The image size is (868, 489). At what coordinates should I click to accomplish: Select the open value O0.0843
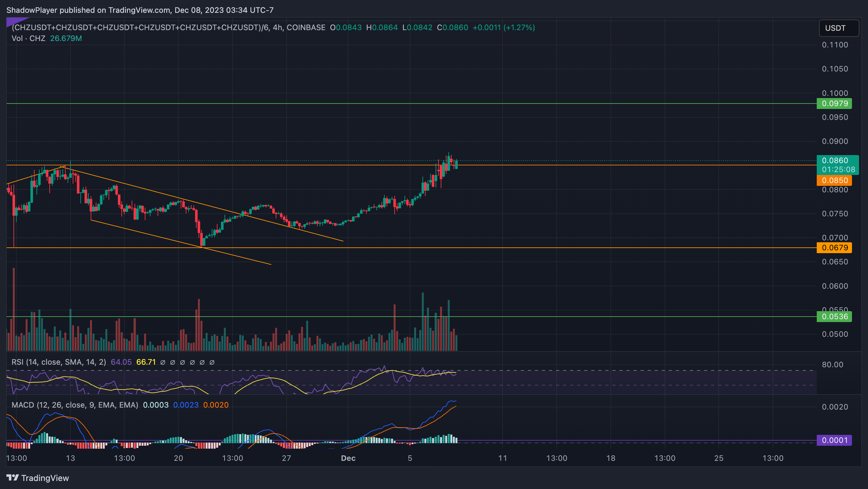click(x=346, y=28)
